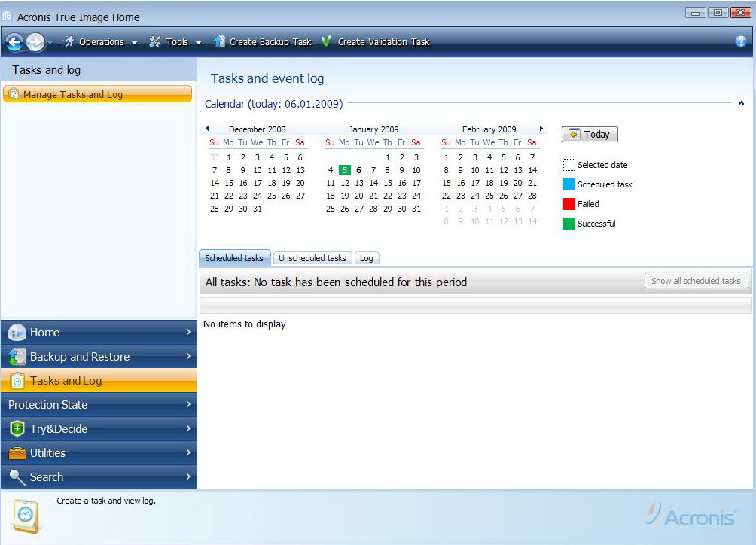
Task: Select January 31 2009 in calendar
Action: coord(416,209)
